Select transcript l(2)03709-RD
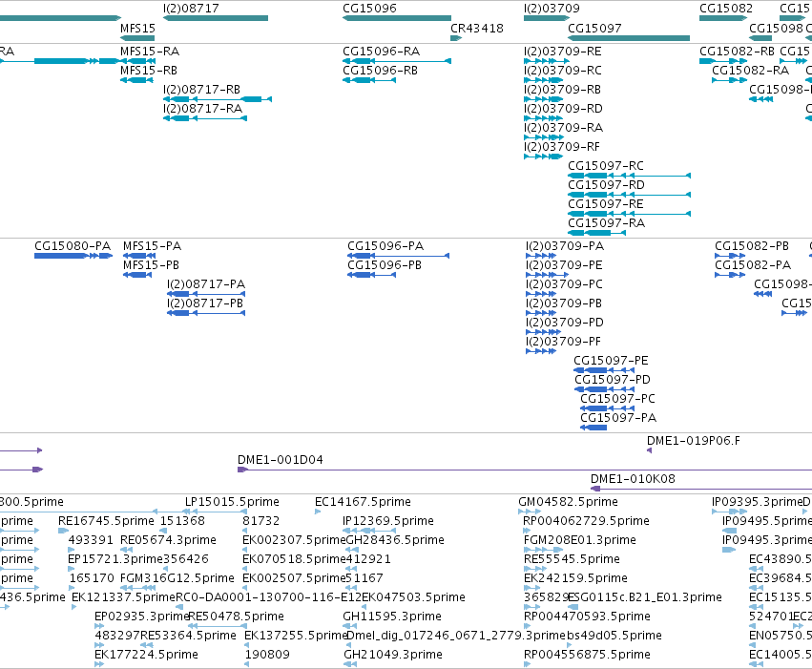 coord(563,109)
